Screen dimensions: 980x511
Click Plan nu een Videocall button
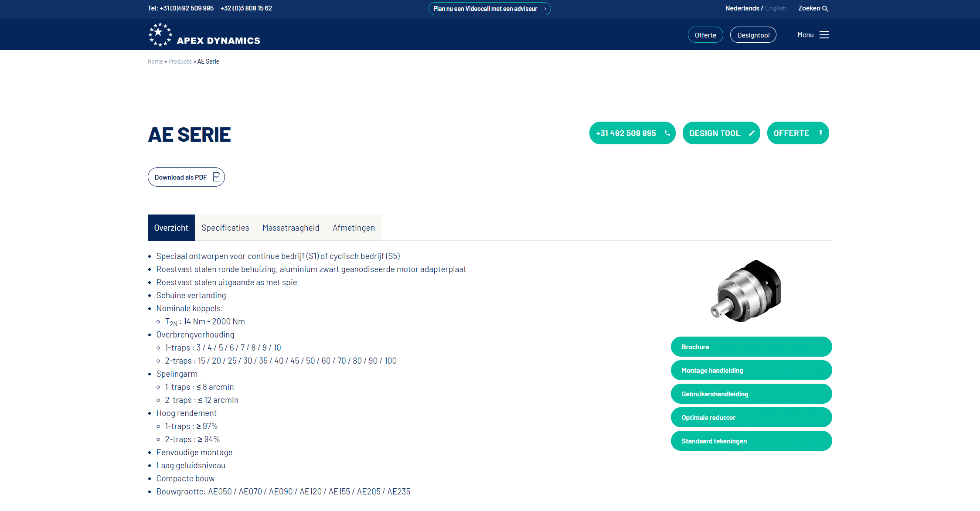tap(490, 9)
